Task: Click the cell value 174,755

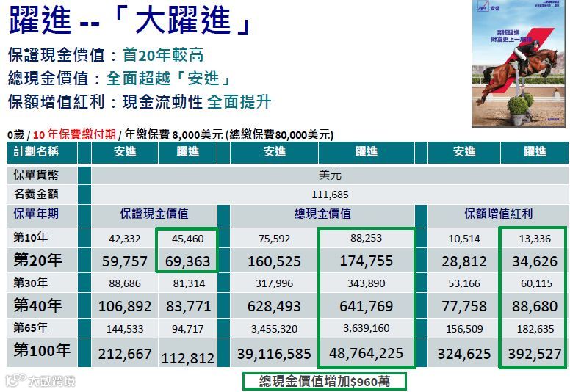Action: pyautogui.click(x=367, y=261)
